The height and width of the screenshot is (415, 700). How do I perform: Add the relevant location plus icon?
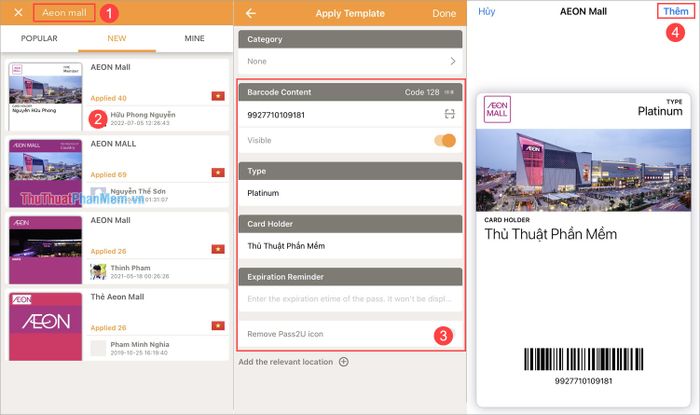343,362
